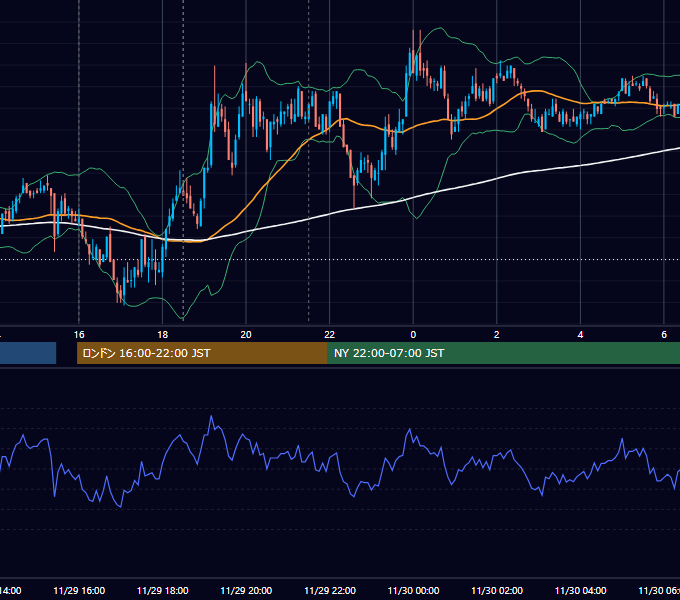Select the 0 hour axis label
The image size is (680, 600).
click(413, 335)
